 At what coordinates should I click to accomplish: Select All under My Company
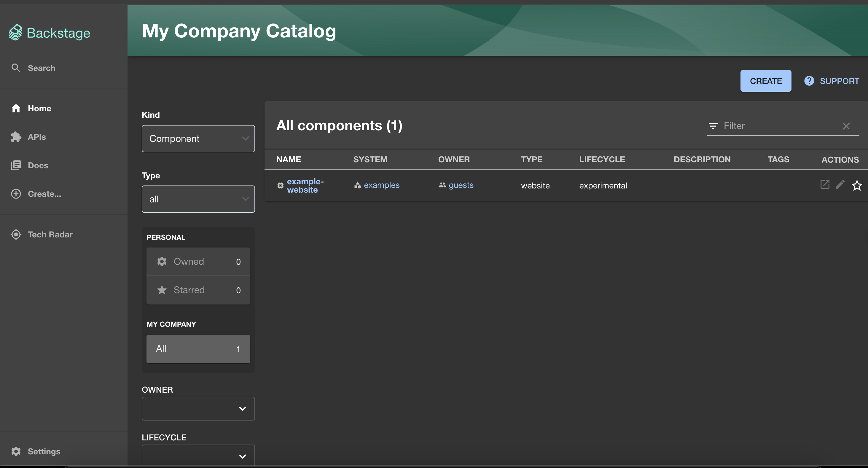tap(198, 349)
